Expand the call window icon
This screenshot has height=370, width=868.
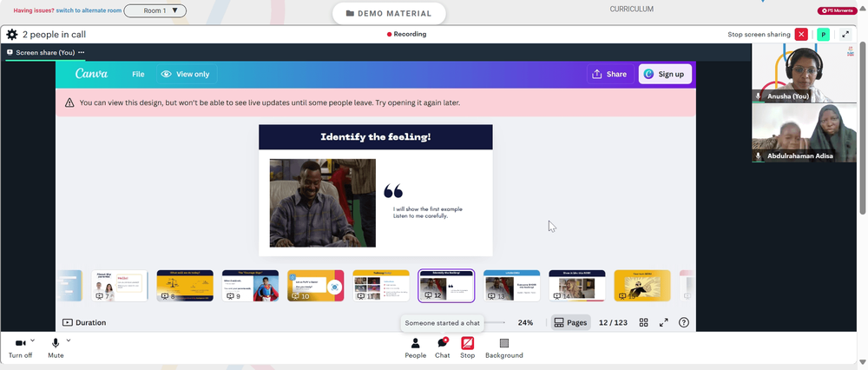tap(845, 35)
